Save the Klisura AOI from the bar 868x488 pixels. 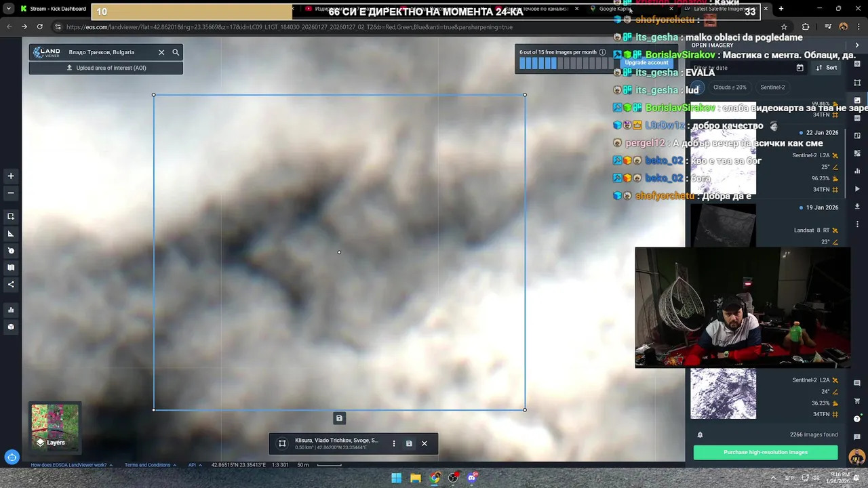409,443
